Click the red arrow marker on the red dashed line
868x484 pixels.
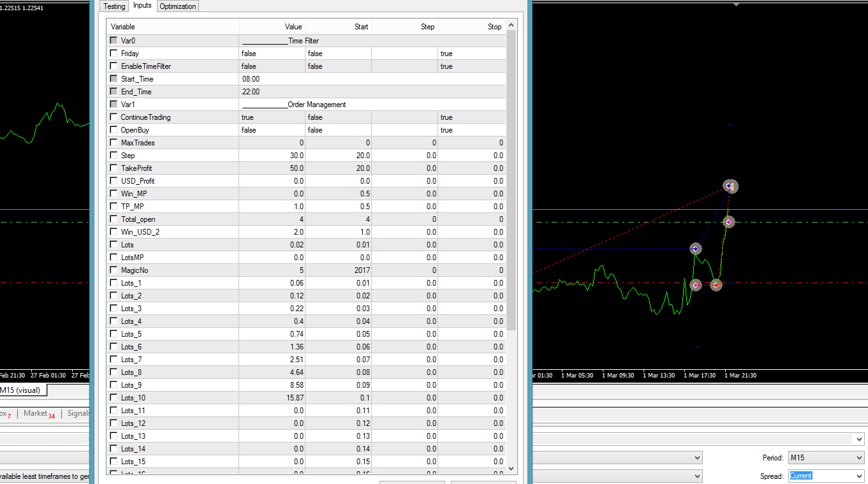point(716,285)
